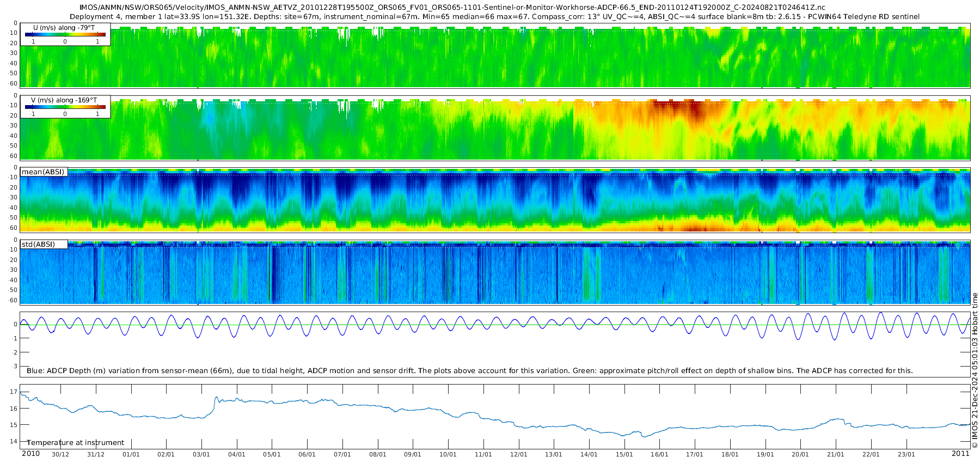Click the 'U (m/s) along -79°T' label
Screen dimensions: 980x463
64,28
